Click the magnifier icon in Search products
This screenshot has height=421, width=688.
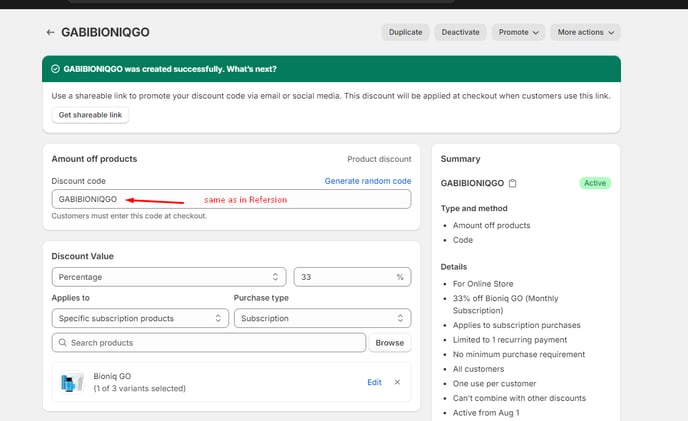62,343
